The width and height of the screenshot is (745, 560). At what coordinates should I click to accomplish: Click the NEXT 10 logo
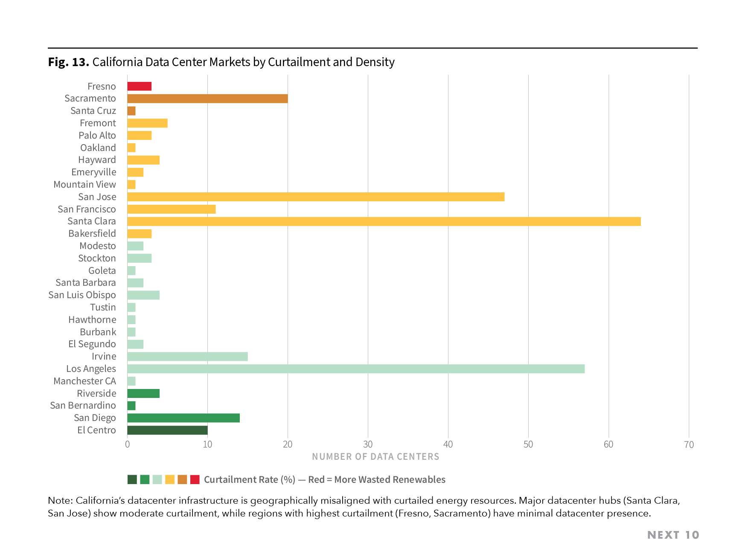tap(673, 534)
